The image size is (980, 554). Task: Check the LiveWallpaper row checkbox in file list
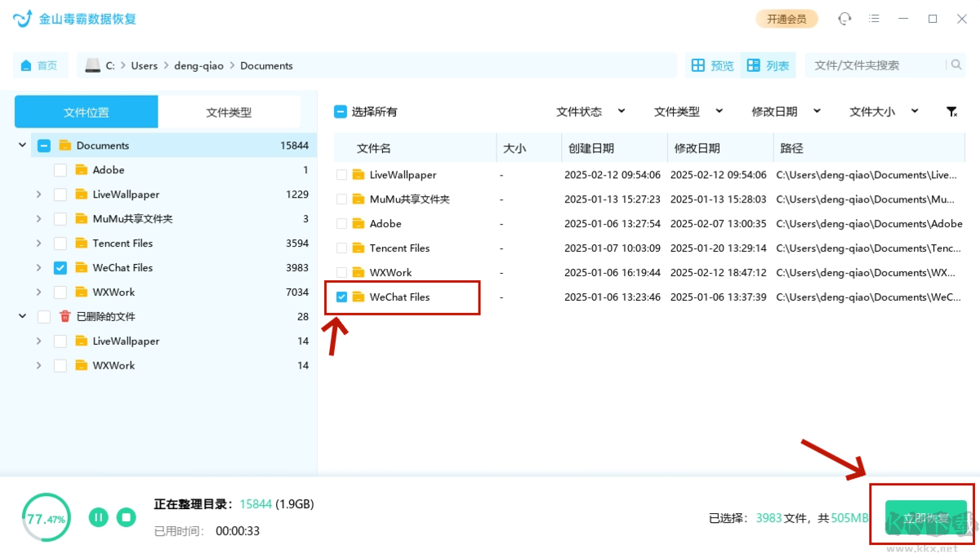click(x=342, y=175)
